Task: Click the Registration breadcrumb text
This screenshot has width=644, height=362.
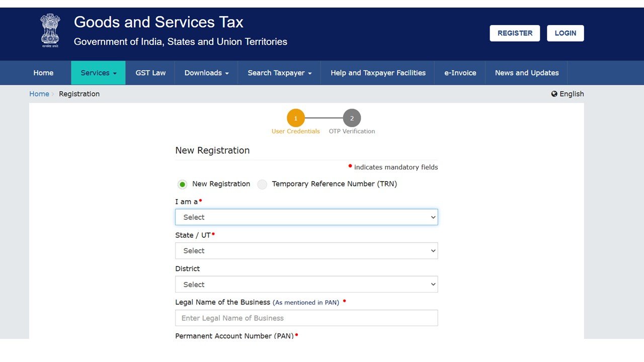Action: (x=79, y=94)
